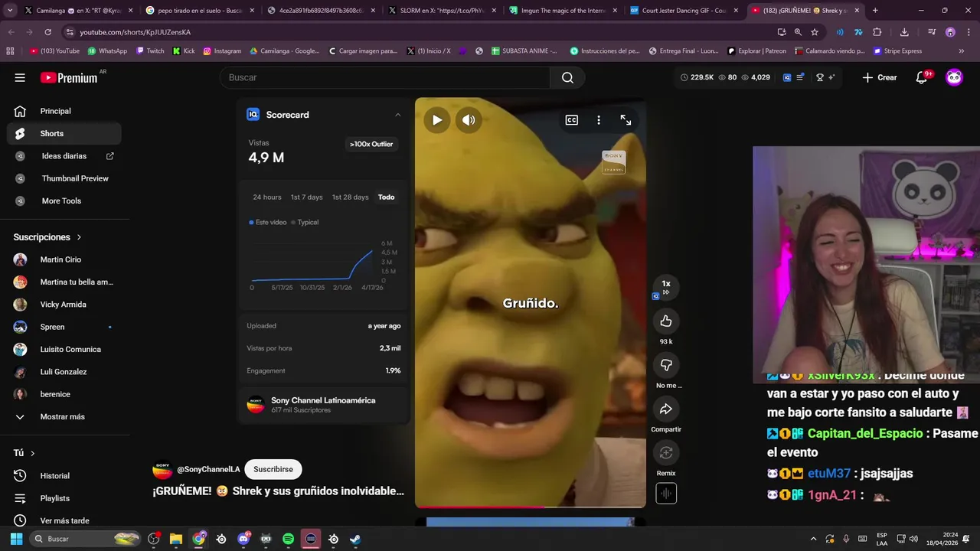Click the Crear button
This screenshot has height=551, width=980.
tap(880, 77)
